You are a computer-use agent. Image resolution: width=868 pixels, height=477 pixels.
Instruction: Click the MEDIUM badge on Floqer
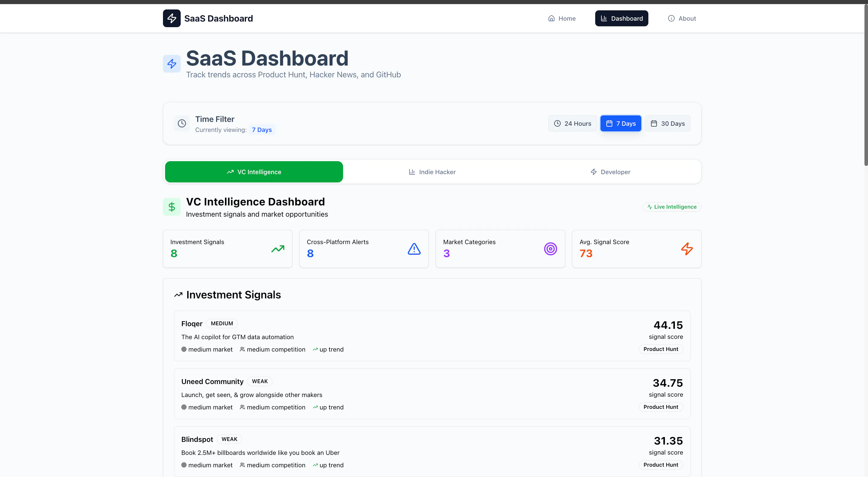pyautogui.click(x=222, y=324)
